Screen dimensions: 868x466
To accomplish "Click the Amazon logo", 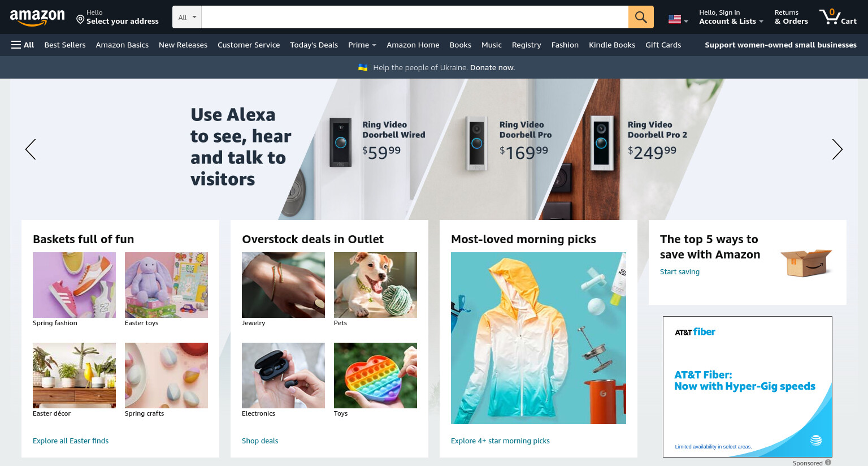I will coord(37,18).
